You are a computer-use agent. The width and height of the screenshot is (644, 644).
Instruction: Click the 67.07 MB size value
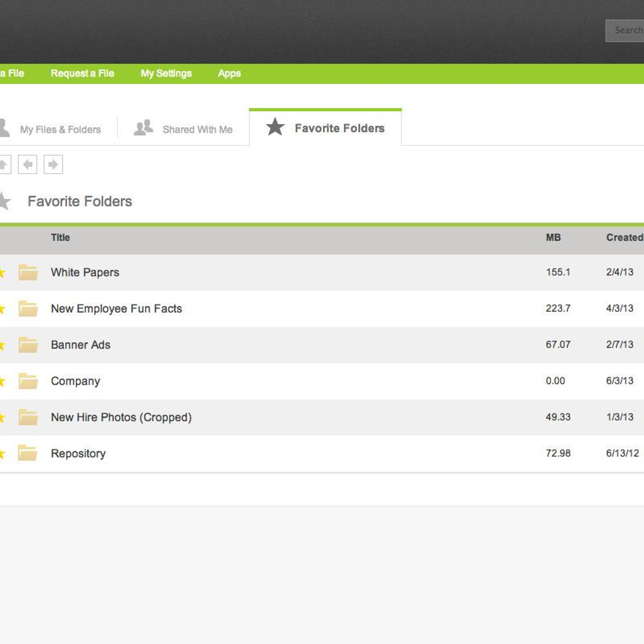[x=558, y=345]
